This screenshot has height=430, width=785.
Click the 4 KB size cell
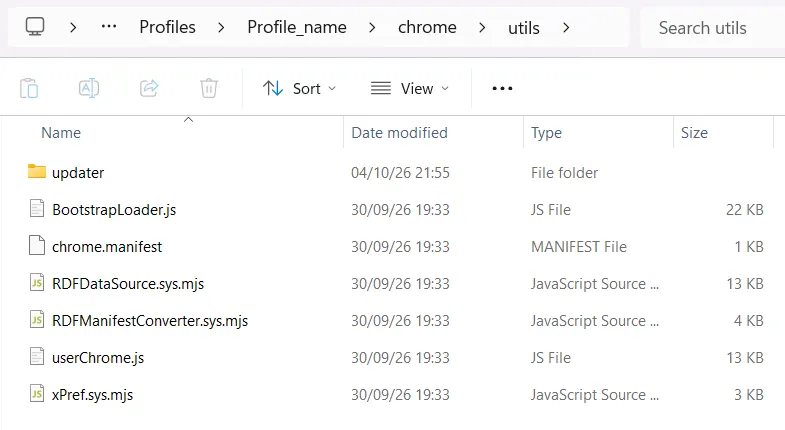[x=748, y=321]
